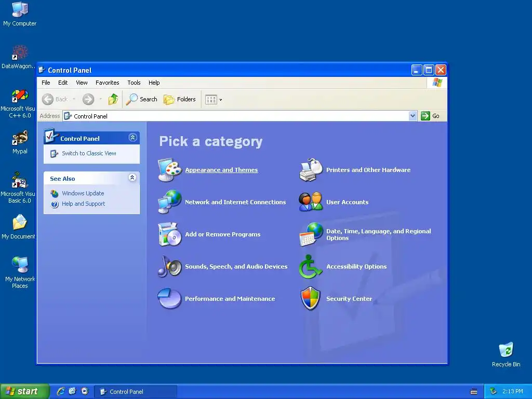Click Sounds, Speech, and Audio Devices text link
Image resolution: width=532 pixels, height=399 pixels.
click(x=236, y=267)
